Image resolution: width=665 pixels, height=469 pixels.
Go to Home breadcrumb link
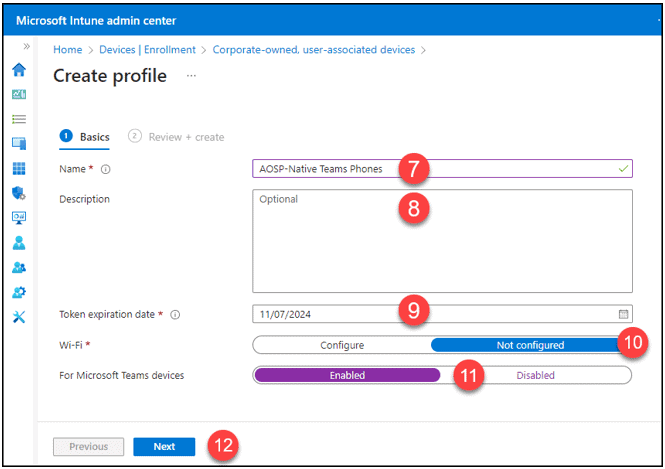(67, 50)
